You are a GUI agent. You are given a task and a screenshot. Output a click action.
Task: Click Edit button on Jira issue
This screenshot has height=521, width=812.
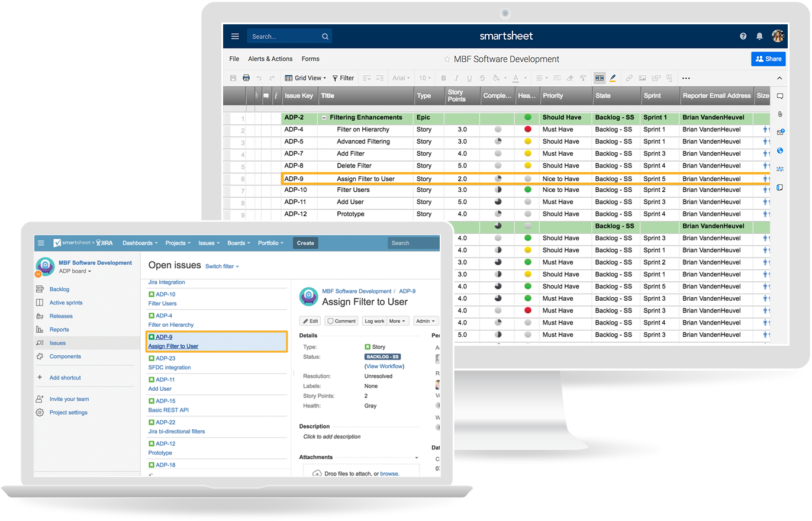tap(310, 321)
